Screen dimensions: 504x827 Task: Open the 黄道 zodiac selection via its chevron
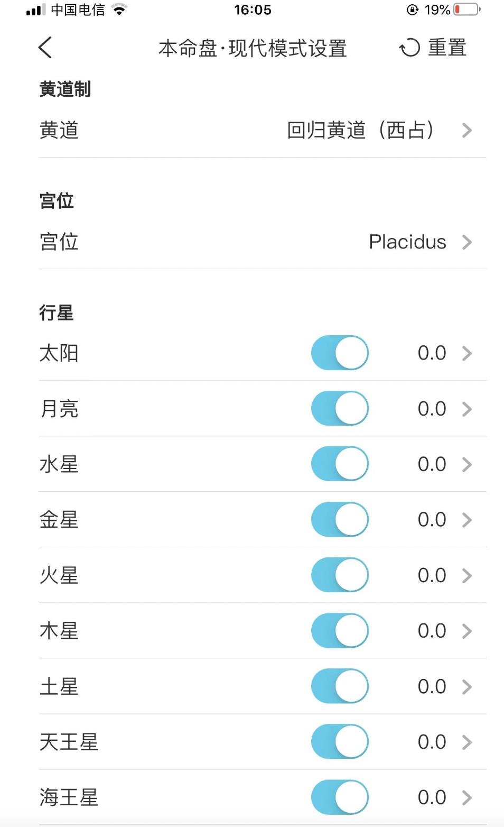467,131
